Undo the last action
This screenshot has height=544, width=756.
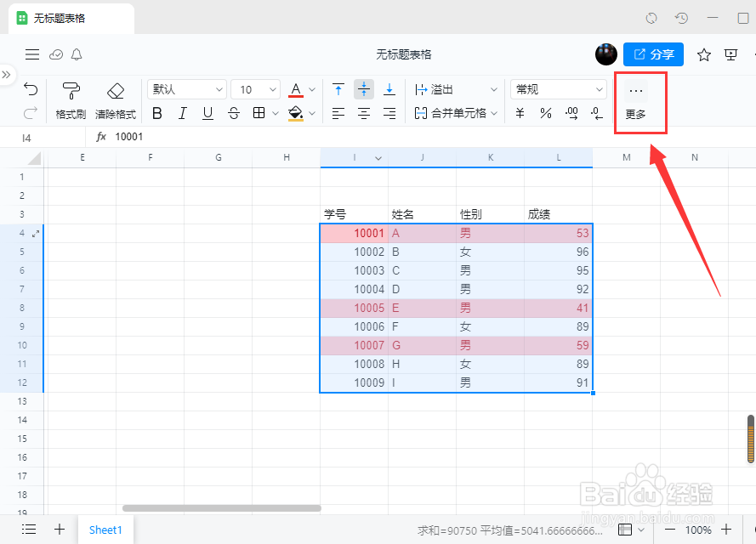(x=31, y=88)
